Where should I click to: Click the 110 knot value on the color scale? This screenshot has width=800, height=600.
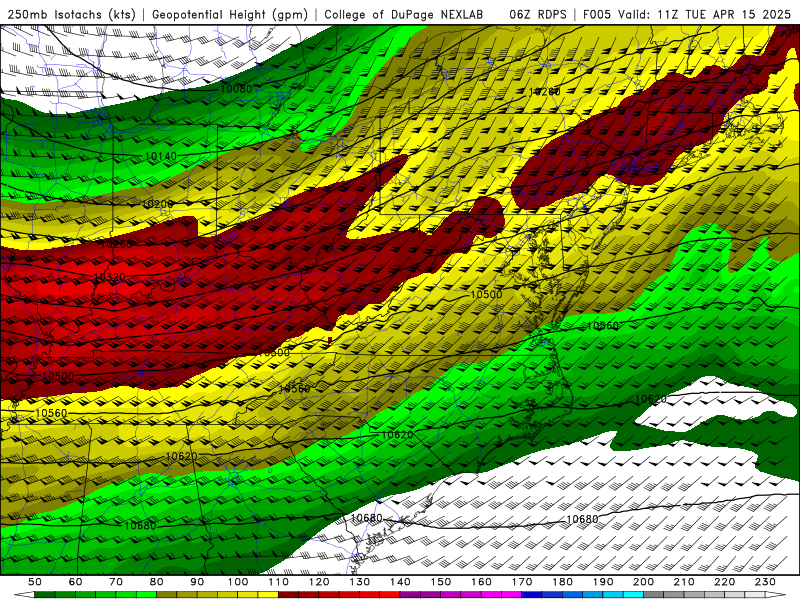point(278,582)
